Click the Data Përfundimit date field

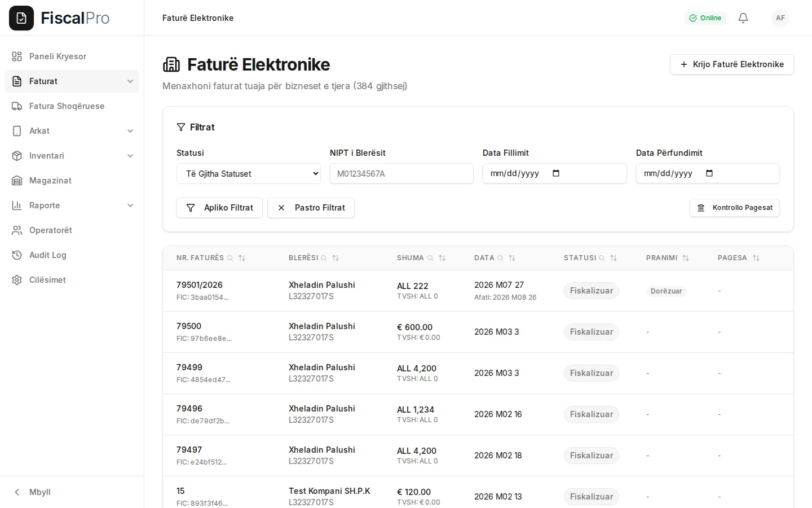point(708,173)
